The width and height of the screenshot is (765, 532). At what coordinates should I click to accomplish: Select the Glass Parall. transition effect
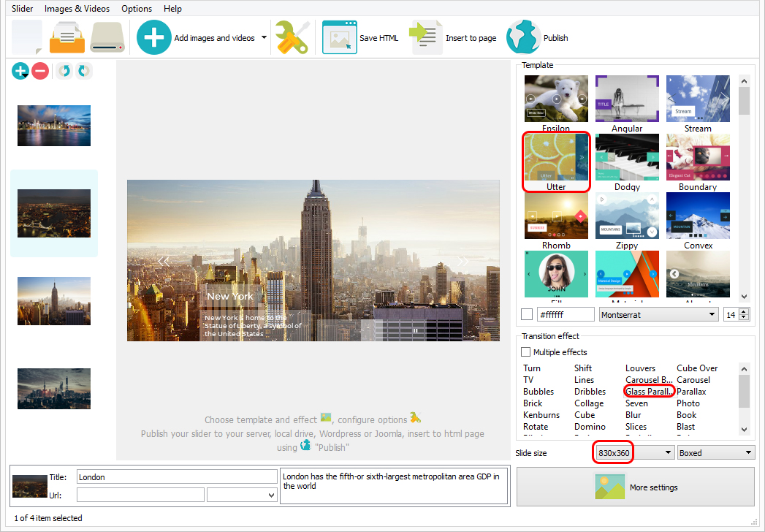point(650,392)
